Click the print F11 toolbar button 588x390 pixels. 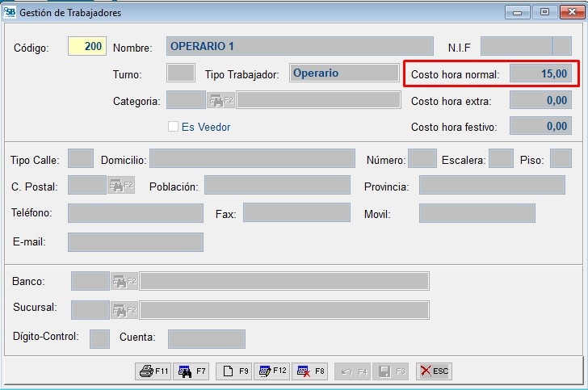pos(153,371)
